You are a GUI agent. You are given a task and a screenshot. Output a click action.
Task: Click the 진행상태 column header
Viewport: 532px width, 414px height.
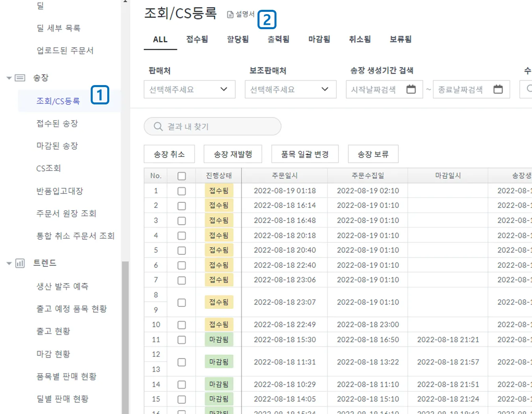[x=219, y=176]
